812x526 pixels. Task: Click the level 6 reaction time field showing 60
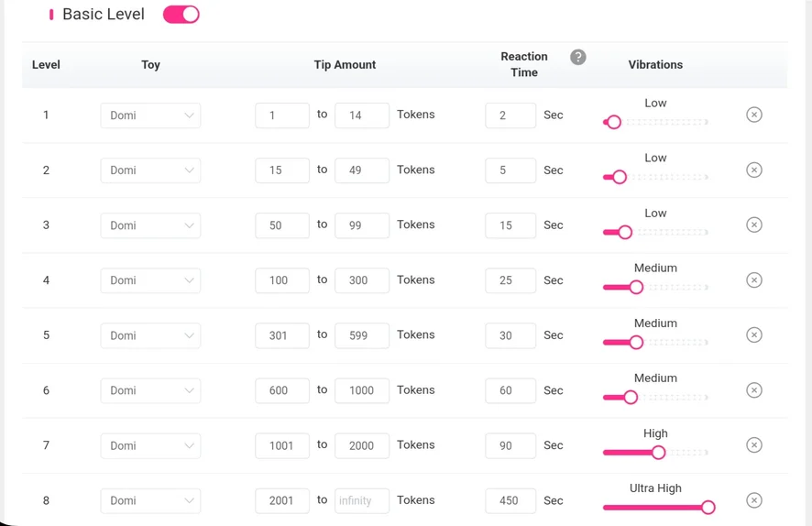tap(510, 390)
